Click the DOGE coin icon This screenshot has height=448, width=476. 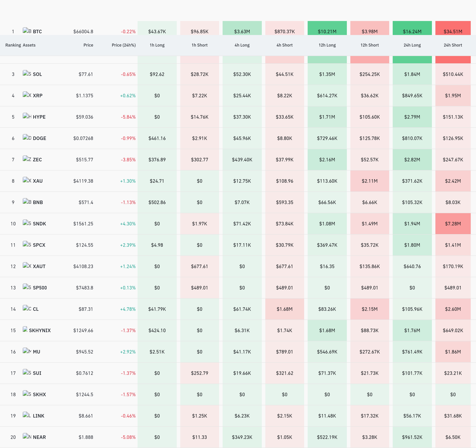[27, 137]
